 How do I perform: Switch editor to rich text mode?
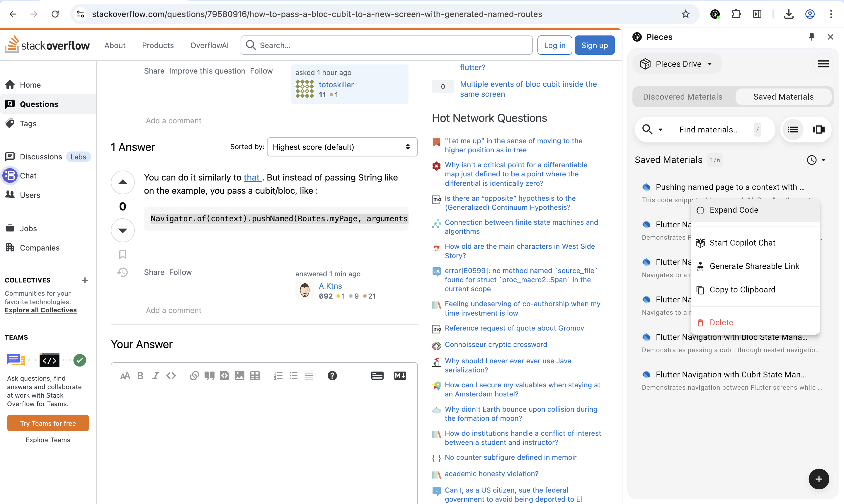tap(377, 376)
